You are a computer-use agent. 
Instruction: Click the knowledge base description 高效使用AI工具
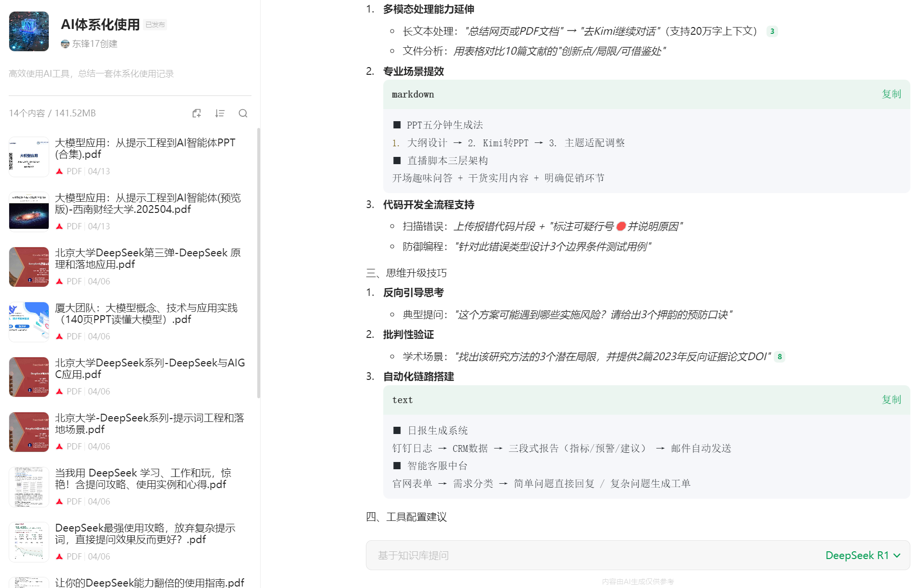pos(91,74)
